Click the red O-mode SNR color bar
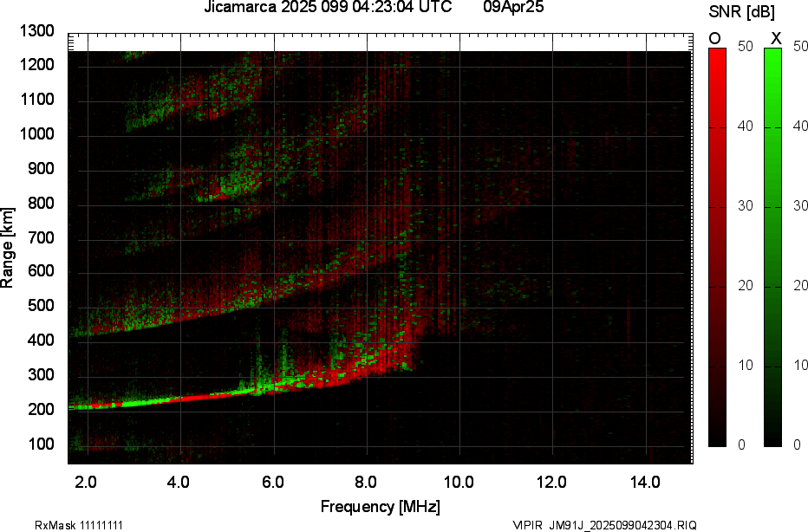 click(717, 247)
